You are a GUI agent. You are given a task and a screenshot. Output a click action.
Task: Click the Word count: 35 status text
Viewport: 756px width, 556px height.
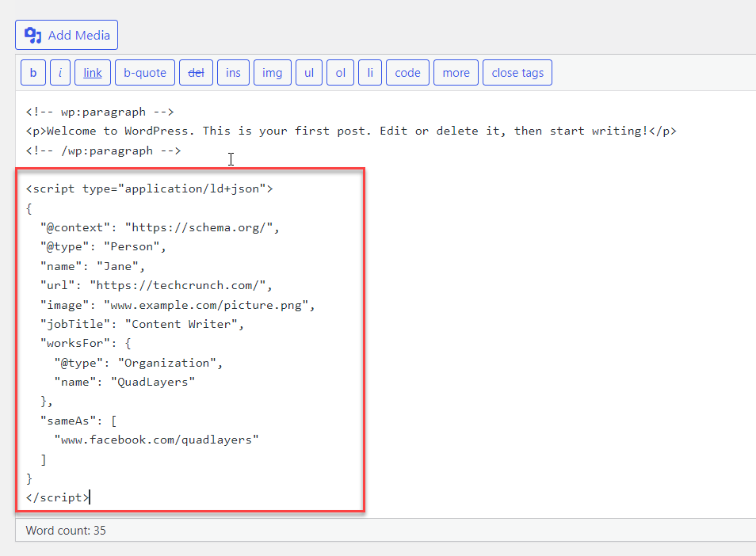(x=66, y=531)
